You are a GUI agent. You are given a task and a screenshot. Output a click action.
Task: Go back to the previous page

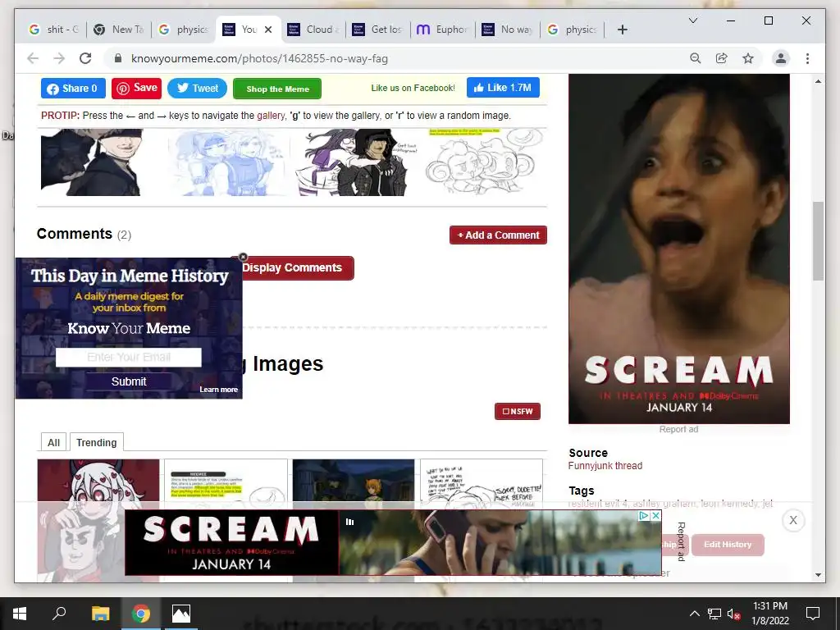pyautogui.click(x=33, y=58)
